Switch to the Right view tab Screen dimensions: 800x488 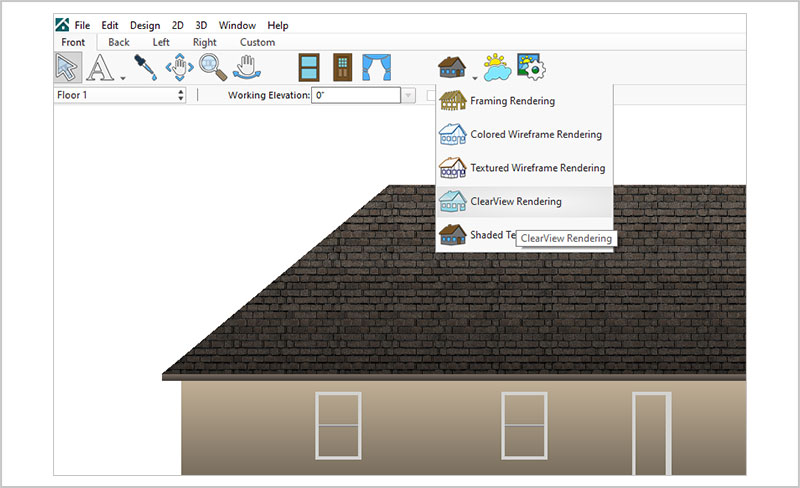pyautogui.click(x=205, y=42)
